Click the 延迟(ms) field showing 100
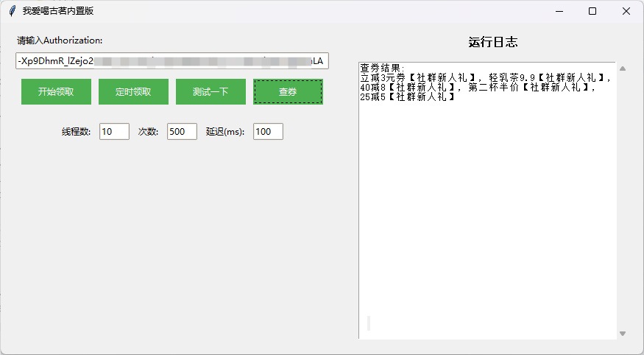This screenshot has width=644, height=355. coord(268,132)
